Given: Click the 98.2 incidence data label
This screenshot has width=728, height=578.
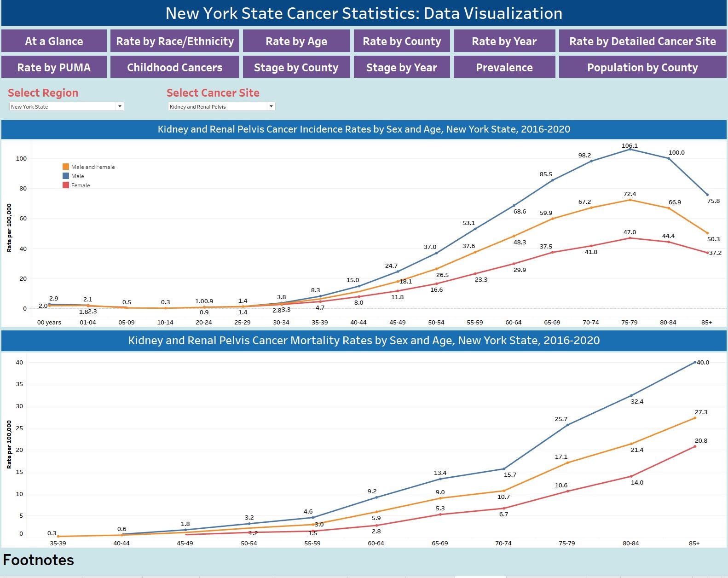Looking at the screenshot, I should coord(584,155).
